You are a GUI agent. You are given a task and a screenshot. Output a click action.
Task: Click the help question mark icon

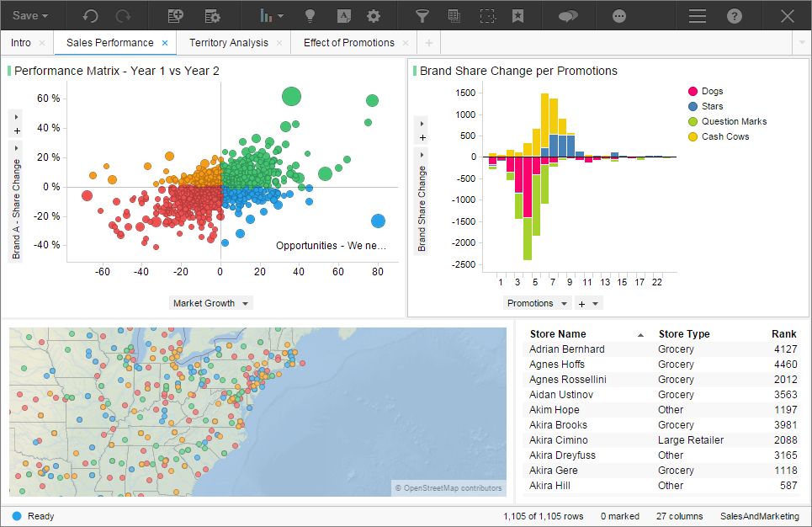pyautogui.click(x=735, y=16)
